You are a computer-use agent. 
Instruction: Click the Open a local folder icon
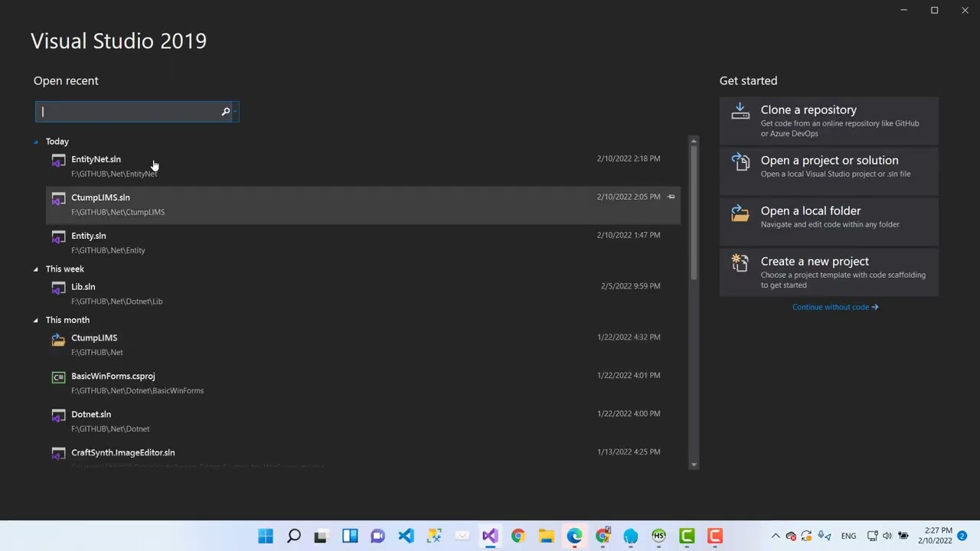pos(740,213)
